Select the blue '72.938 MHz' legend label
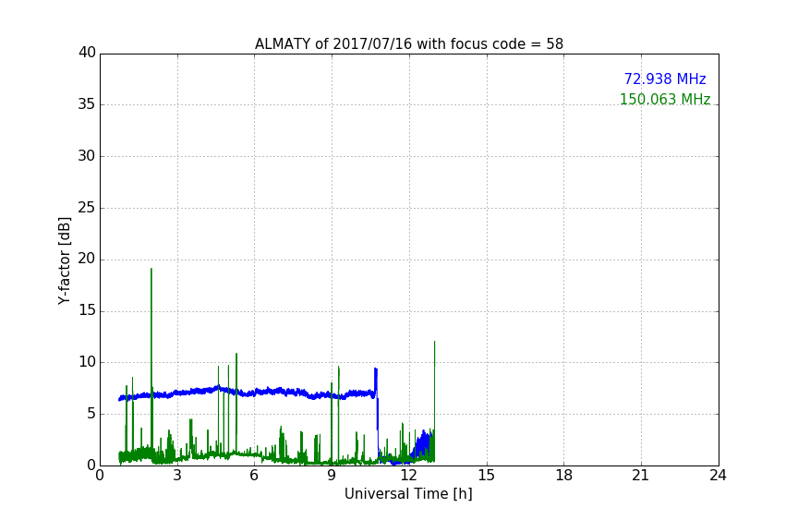 [x=665, y=79]
